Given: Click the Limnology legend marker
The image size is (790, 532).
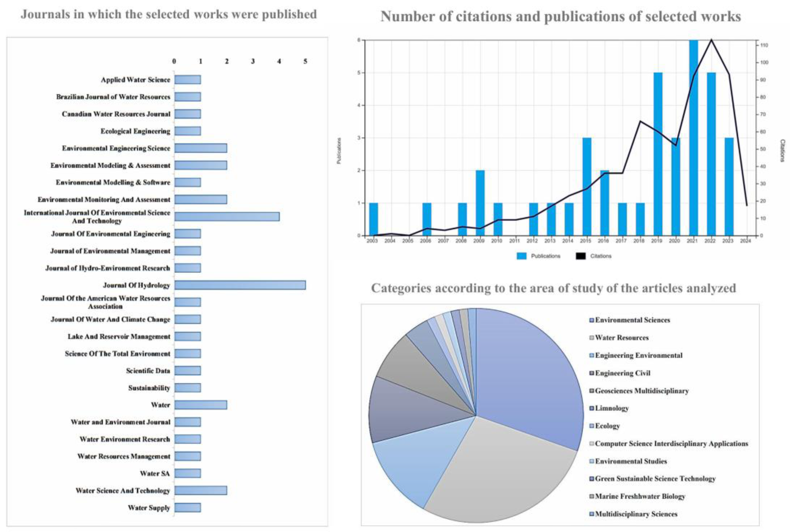Looking at the screenshot, I should pos(592,408).
